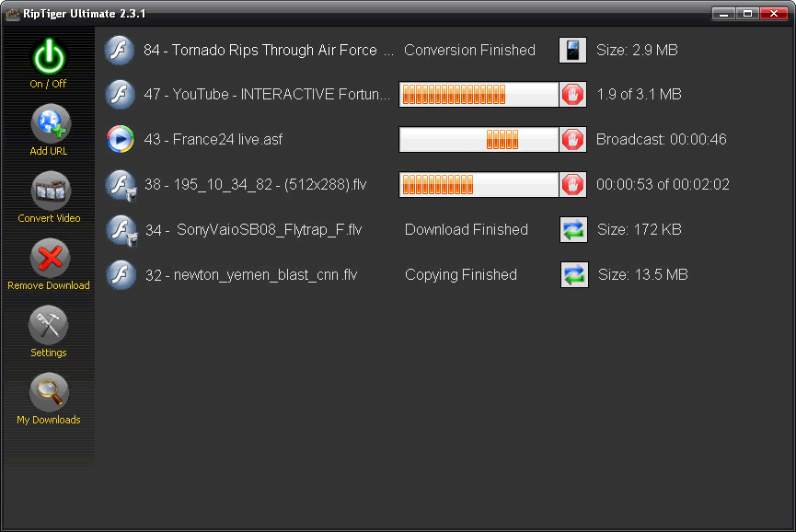Click convert icon for newton_yemen_blast_cnn.flv

574,274
